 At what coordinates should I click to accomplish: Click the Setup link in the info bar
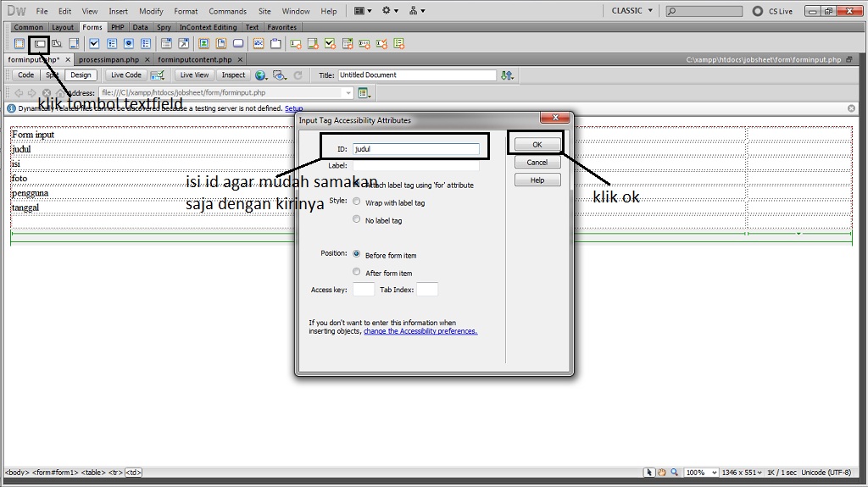click(293, 108)
